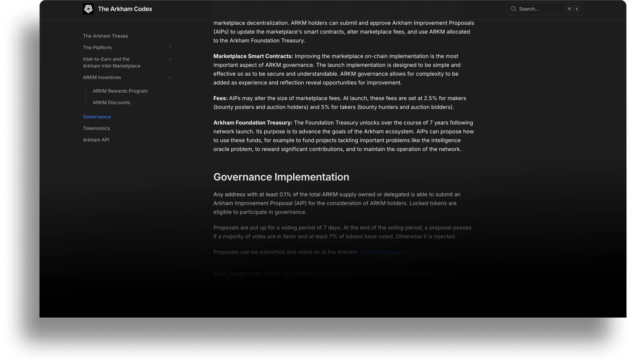Follow the Snapshot space link
Screen dimensions: 632x364
pyautogui.click(x=379, y=252)
